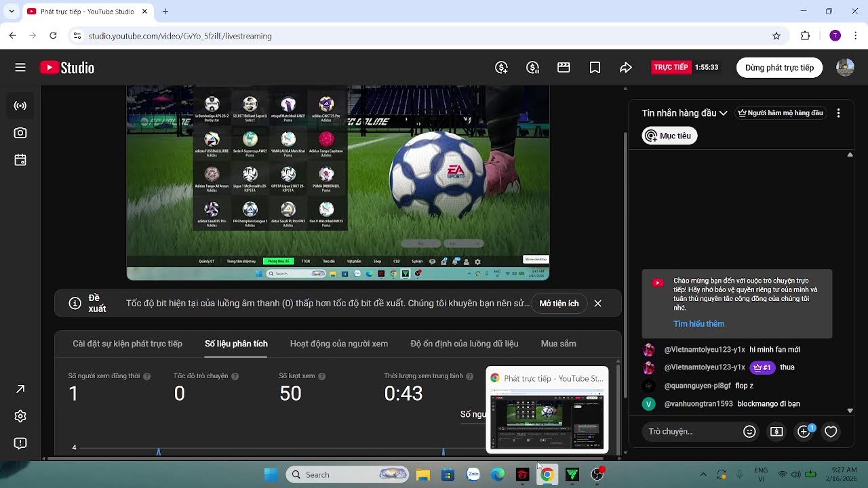Click the Chrome address bar URL

point(180,36)
